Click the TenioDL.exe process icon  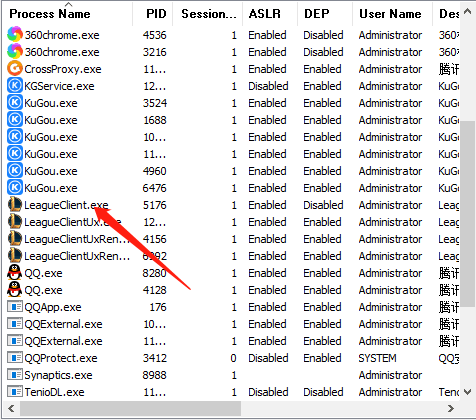pos(15,392)
